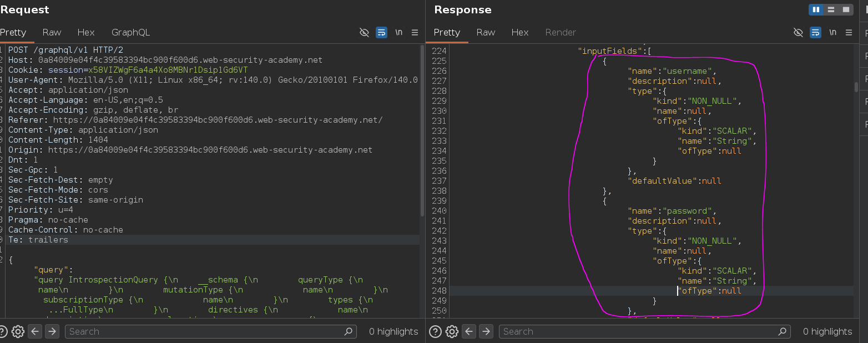This screenshot has height=343, width=868.
Task: Open search settings gear under Request
Action: (x=18, y=331)
